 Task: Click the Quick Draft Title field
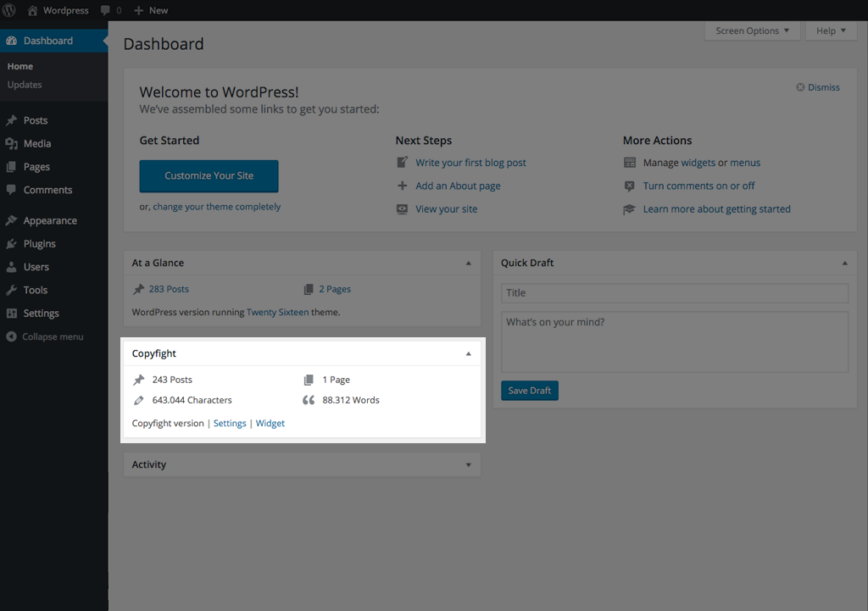point(674,292)
